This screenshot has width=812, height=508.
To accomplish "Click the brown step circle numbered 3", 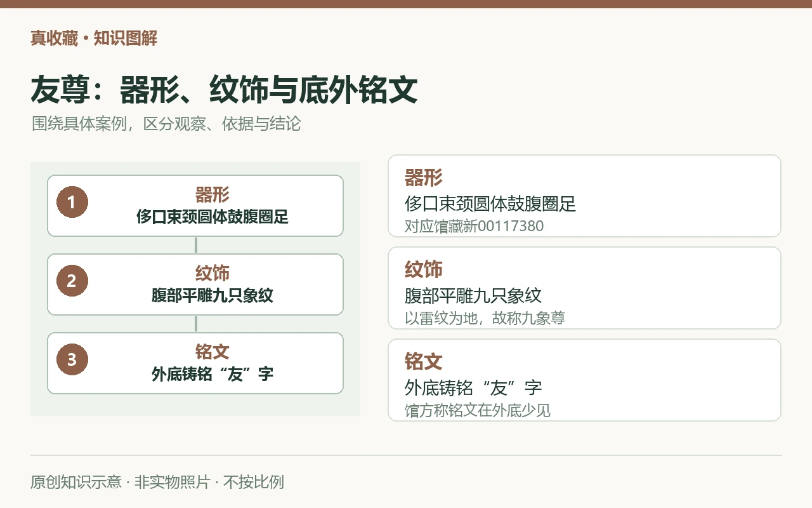I will [x=72, y=359].
